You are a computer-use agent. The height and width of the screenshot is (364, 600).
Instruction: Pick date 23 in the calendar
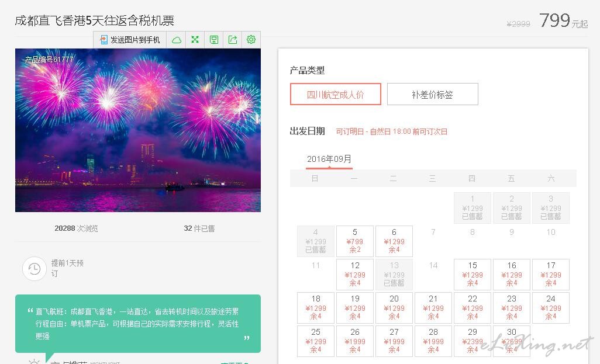tap(512, 307)
